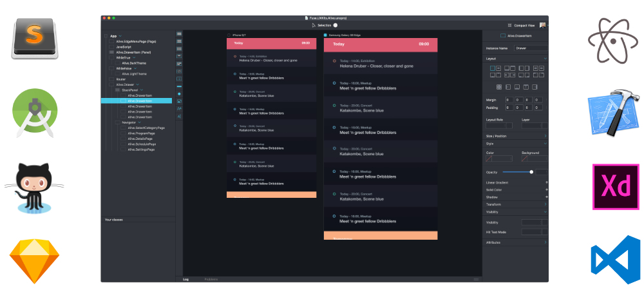
Task: Collapse the Layout section in inspector
Action: 545,59
